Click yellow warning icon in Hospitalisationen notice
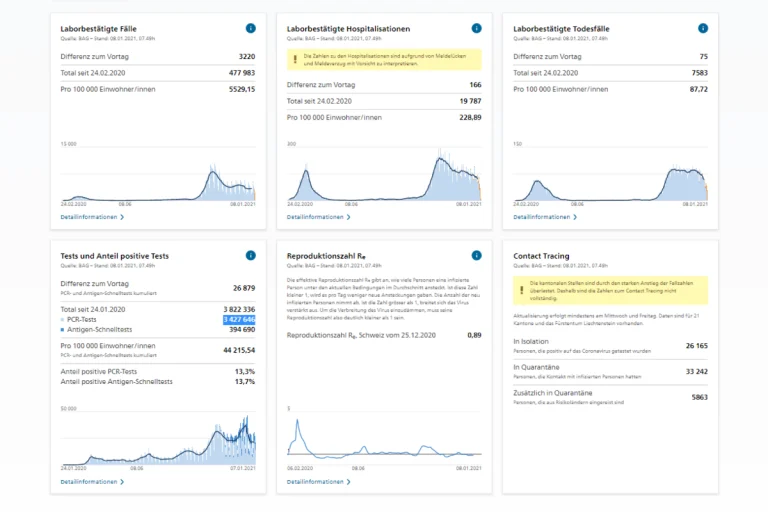768x512 pixels. click(295, 59)
